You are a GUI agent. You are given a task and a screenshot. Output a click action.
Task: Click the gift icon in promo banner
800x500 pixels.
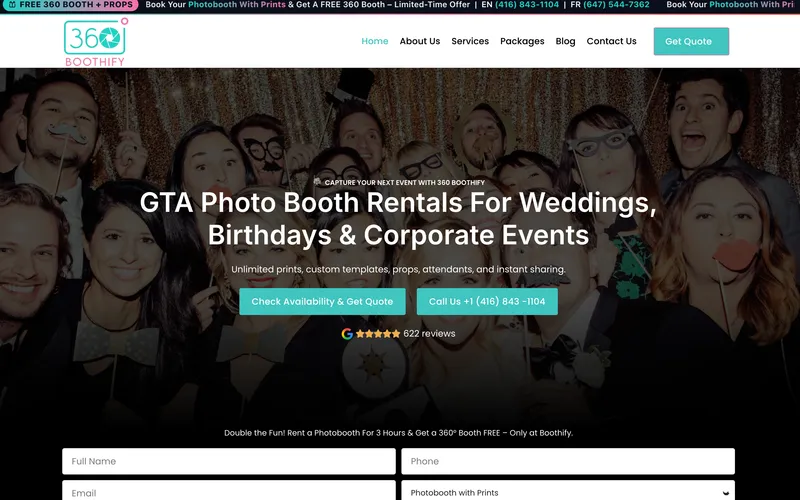pos(12,5)
